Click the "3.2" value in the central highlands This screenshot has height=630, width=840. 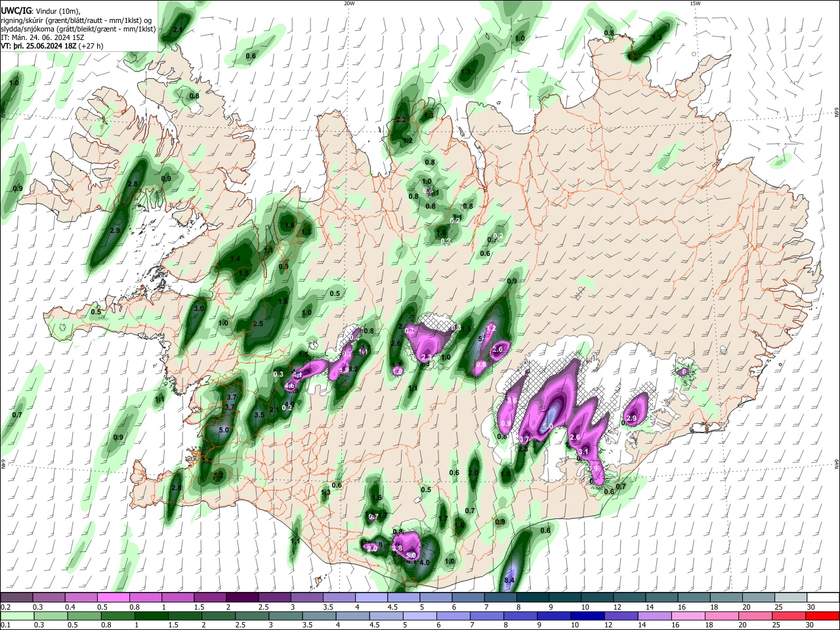click(x=353, y=369)
